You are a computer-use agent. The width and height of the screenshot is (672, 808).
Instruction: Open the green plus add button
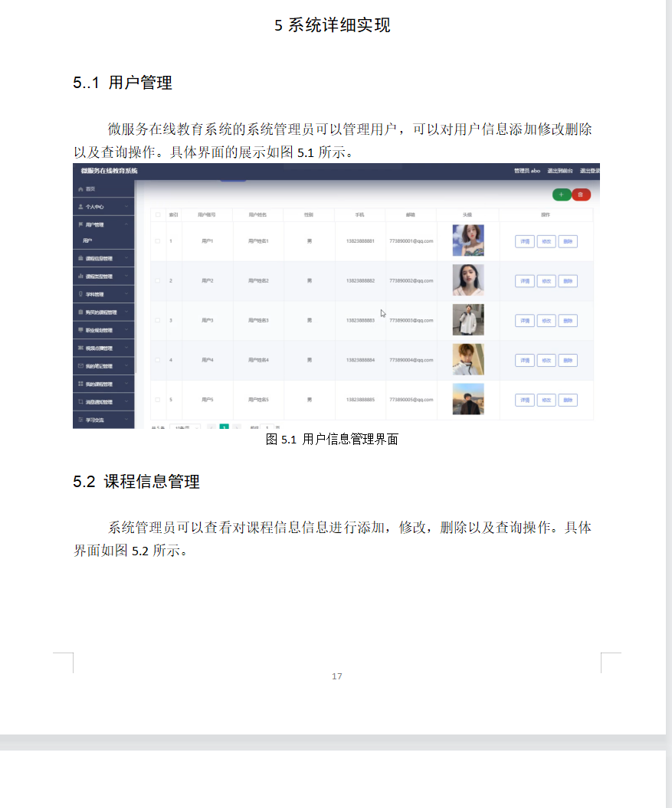562,195
